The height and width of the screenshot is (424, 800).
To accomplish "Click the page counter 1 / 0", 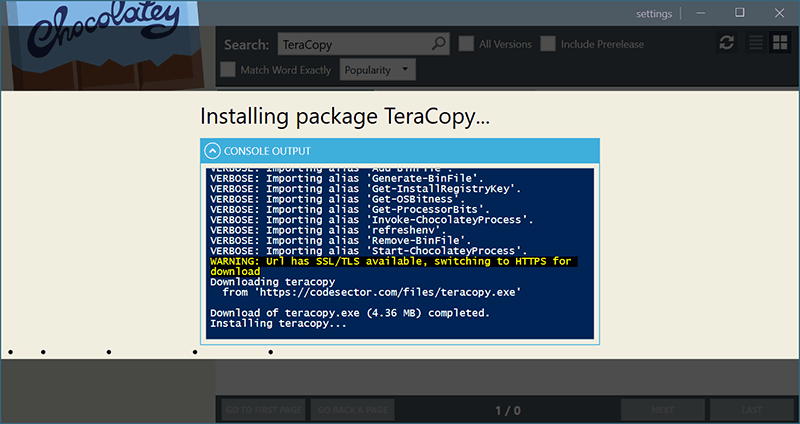I will click(x=508, y=410).
